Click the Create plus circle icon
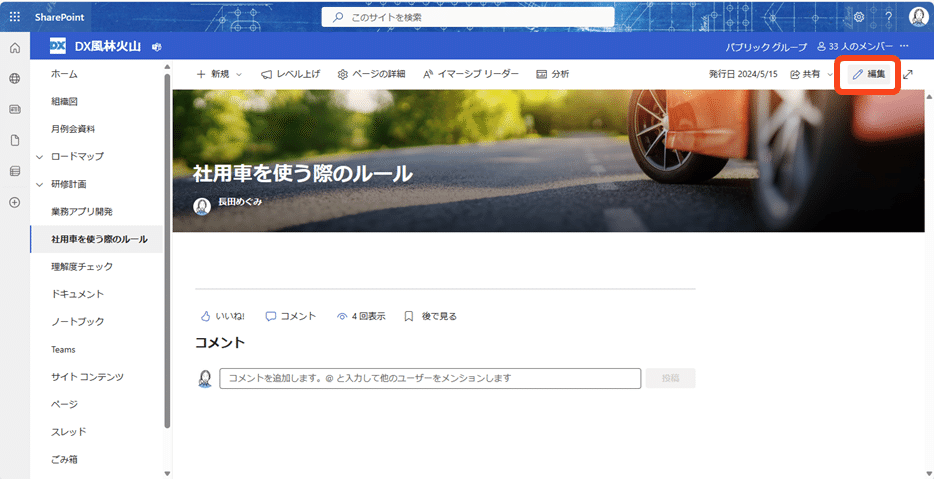 (x=15, y=203)
